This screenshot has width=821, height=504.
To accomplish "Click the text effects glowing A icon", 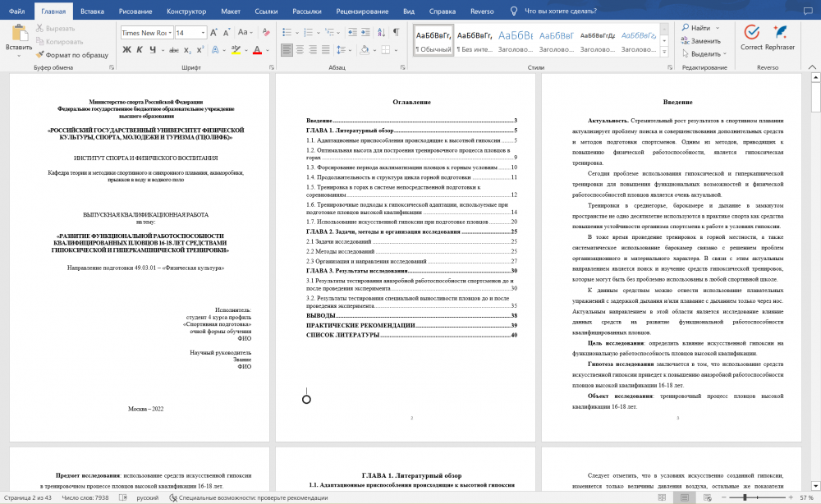I will [214, 50].
